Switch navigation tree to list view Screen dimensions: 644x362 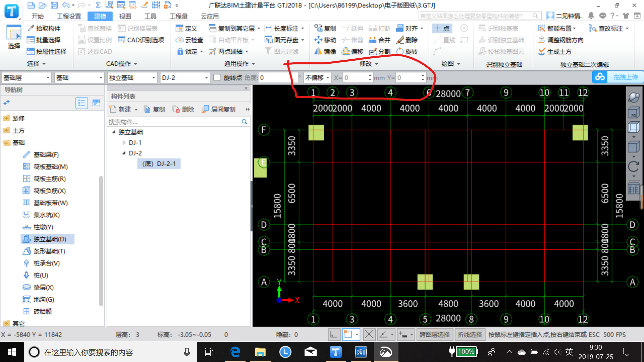82,103
